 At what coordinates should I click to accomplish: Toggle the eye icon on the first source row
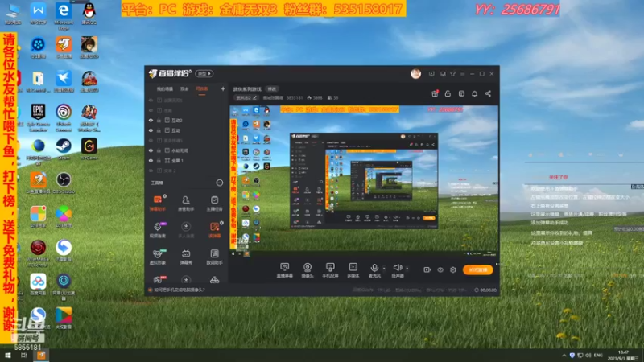pos(151,100)
